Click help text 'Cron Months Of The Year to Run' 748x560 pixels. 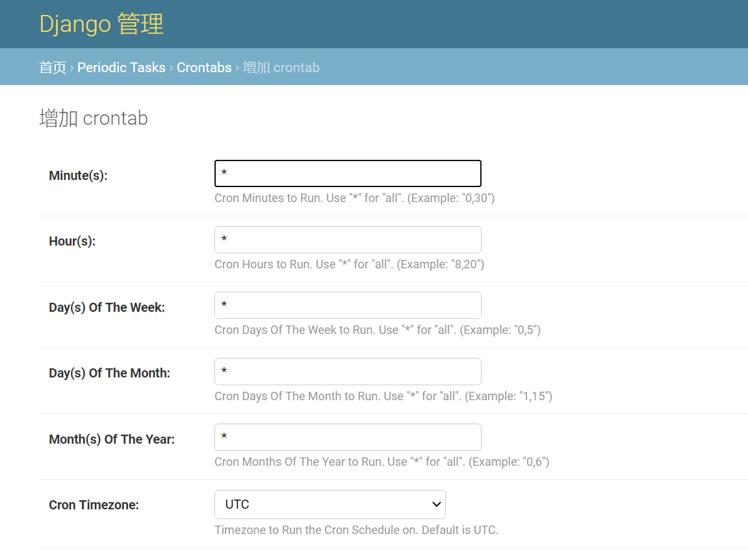(381, 462)
